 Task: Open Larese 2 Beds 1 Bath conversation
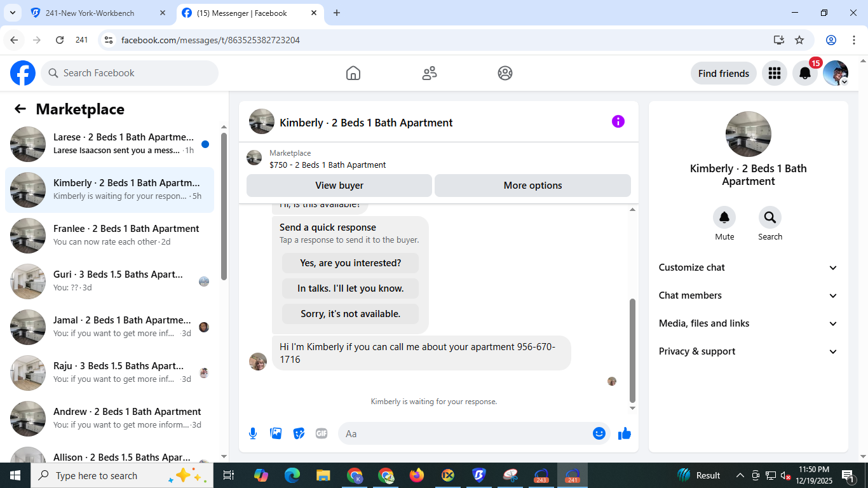109,144
